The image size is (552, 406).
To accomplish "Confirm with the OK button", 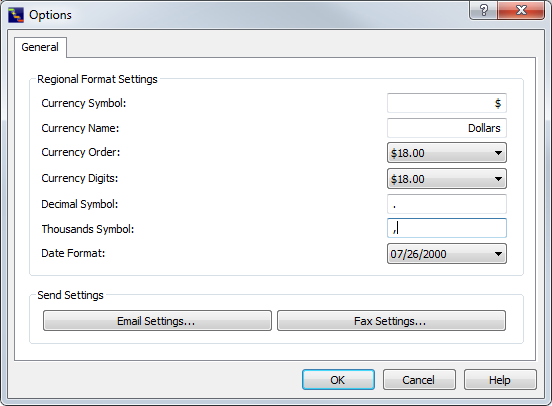I will pyautogui.click(x=338, y=380).
